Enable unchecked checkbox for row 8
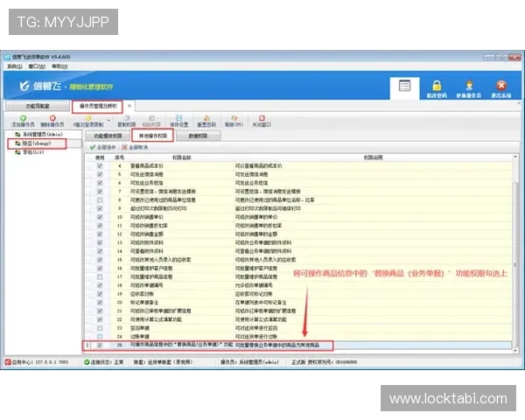 [x=100, y=200]
